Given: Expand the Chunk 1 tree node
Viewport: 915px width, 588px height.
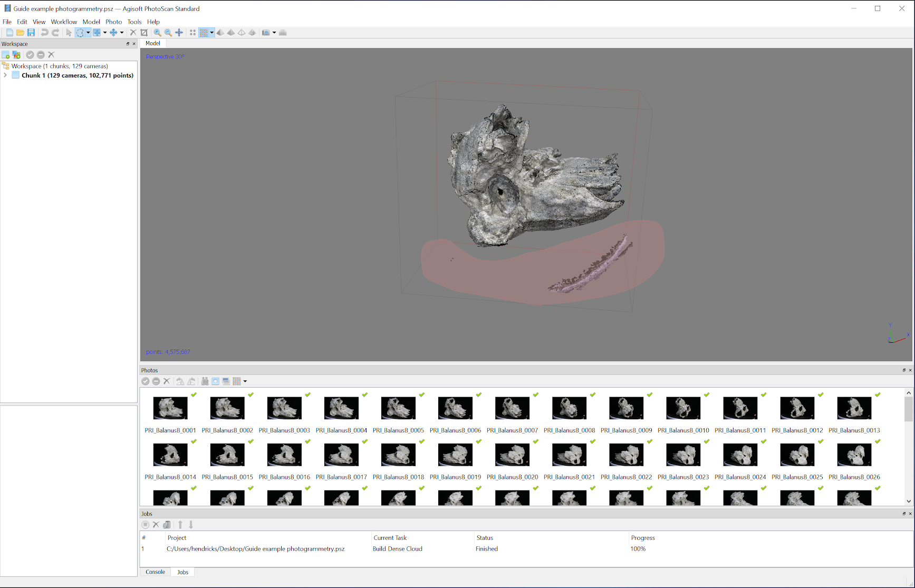Looking at the screenshot, I should (x=5, y=75).
